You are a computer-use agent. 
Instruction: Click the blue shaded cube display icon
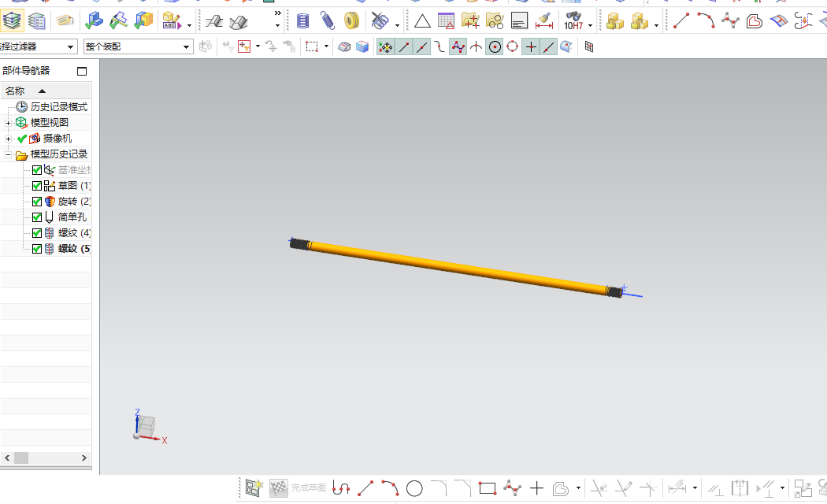362,47
